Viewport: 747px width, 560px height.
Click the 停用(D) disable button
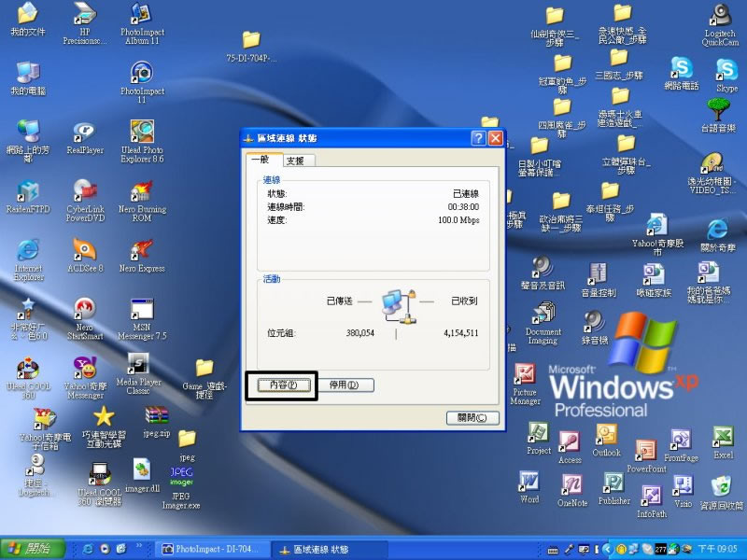pos(345,385)
